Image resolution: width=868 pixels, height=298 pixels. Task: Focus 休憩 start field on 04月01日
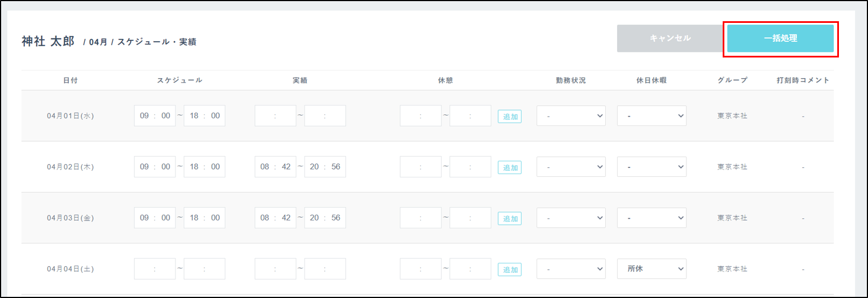421,116
